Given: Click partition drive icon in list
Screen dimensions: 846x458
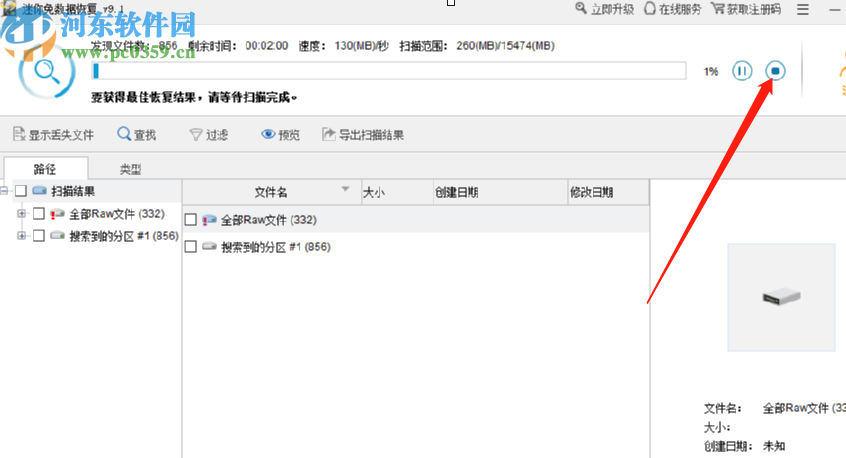Looking at the screenshot, I should (209, 247).
